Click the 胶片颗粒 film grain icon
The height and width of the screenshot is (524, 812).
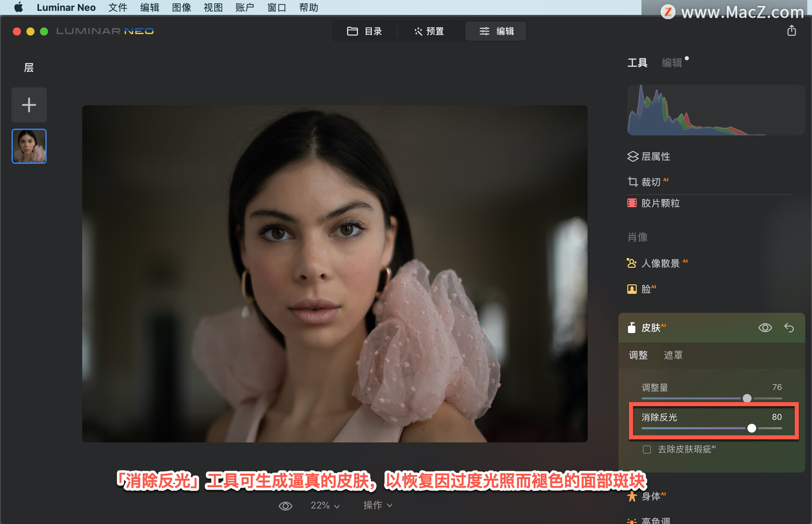coord(632,203)
